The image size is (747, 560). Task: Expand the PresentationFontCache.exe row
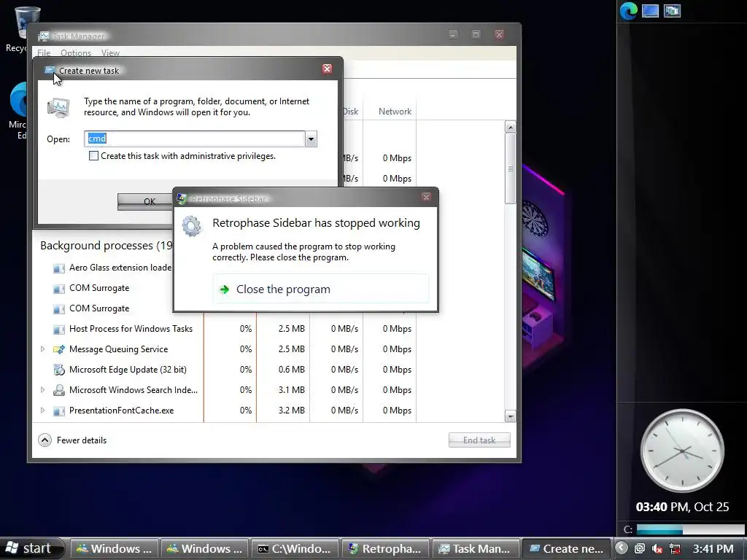pos(42,411)
